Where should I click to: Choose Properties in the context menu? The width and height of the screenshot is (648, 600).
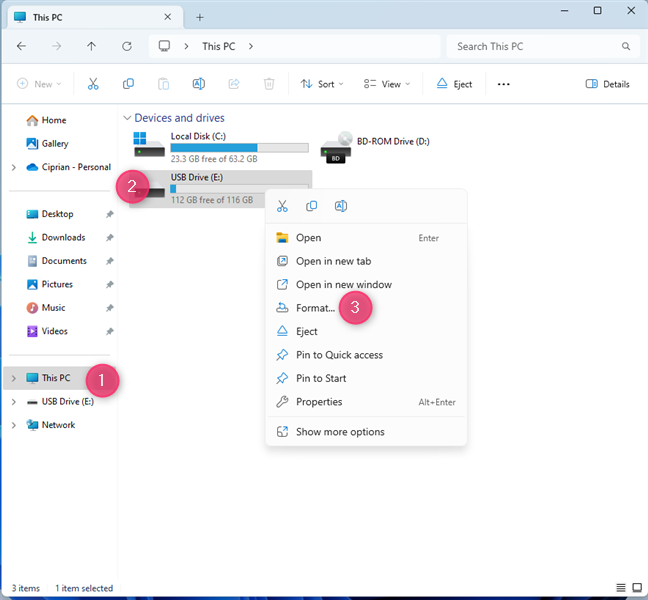pyautogui.click(x=319, y=402)
